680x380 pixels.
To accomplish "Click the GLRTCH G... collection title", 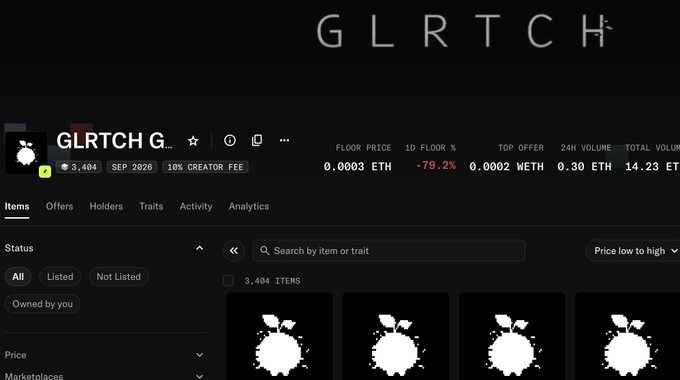I will (x=114, y=141).
